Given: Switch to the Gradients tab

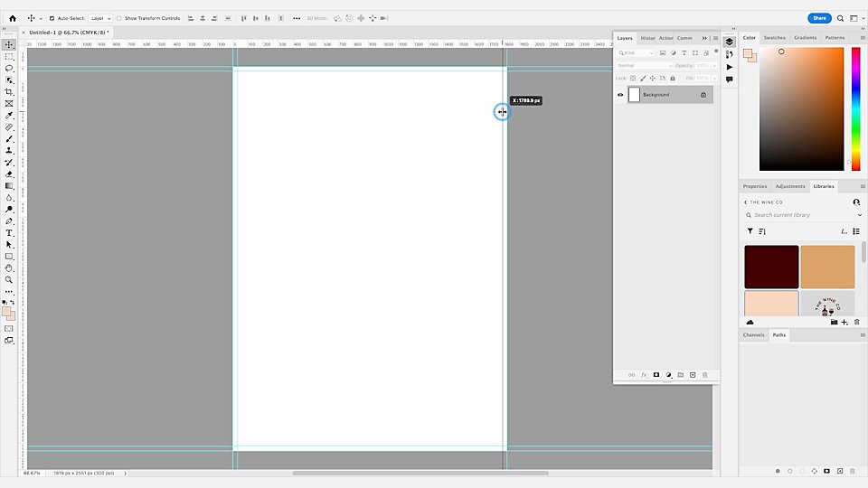Looking at the screenshot, I should click(x=805, y=38).
